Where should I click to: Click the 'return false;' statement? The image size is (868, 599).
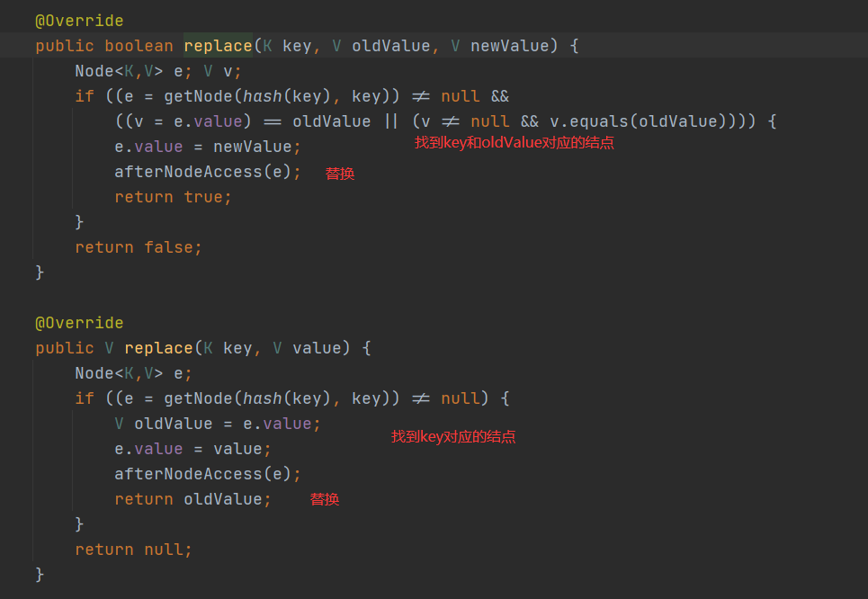pos(139,247)
